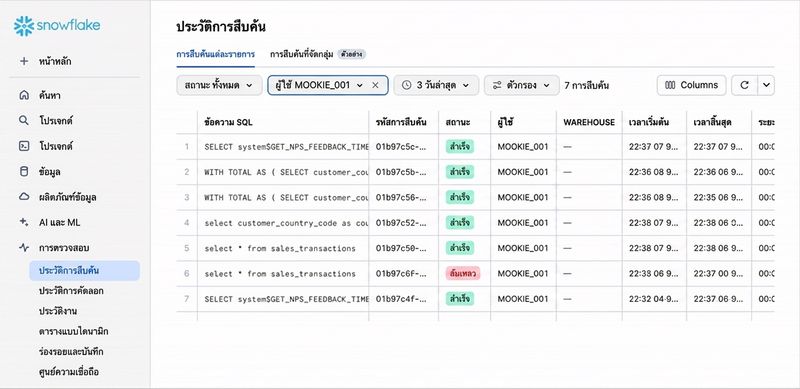Click the refresh icon button
This screenshot has width=800, height=389.
pos(744,85)
